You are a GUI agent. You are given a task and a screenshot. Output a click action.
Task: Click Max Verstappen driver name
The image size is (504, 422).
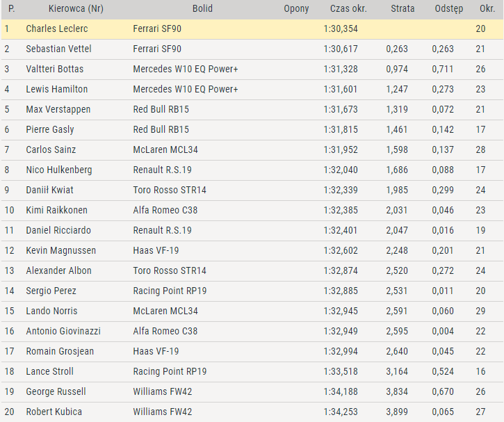(58, 109)
